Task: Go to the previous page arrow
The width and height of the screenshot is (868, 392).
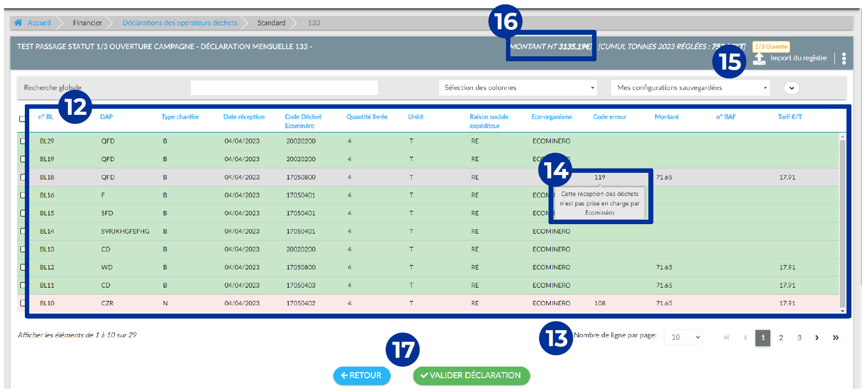Action: [x=745, y=337]
